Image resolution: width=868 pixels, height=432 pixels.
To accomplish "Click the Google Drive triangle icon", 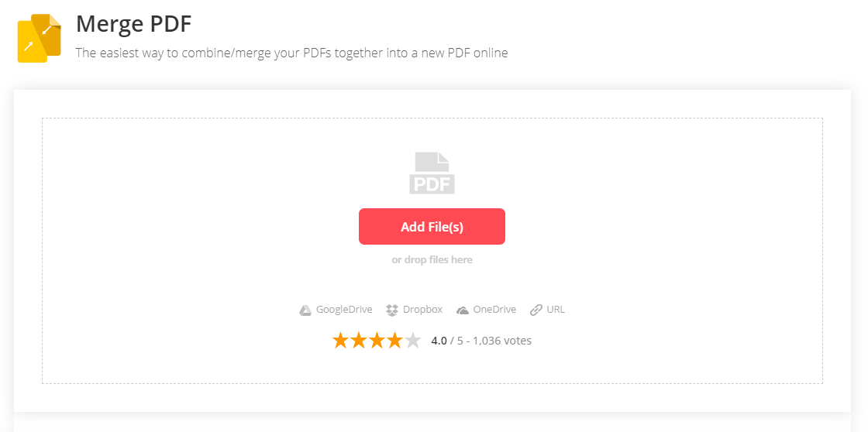I will [x=305, y=310].
